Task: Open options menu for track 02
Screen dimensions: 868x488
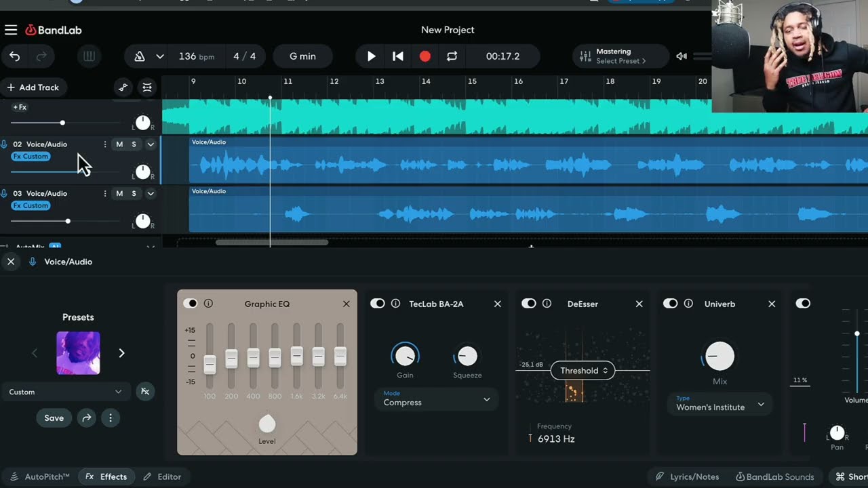Action: (104, 144)
